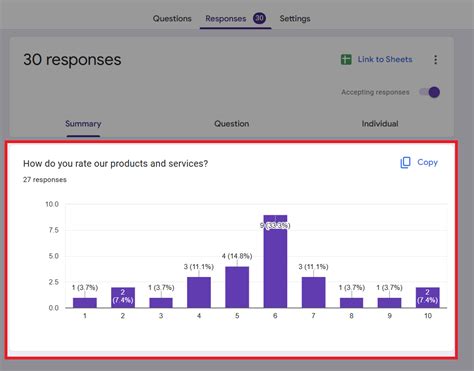
Task: Click the bar for rating 2
Action: point(123,297)
